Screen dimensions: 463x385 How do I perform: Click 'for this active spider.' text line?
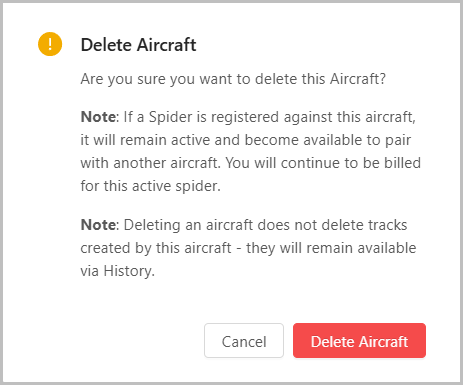[150, 186]
